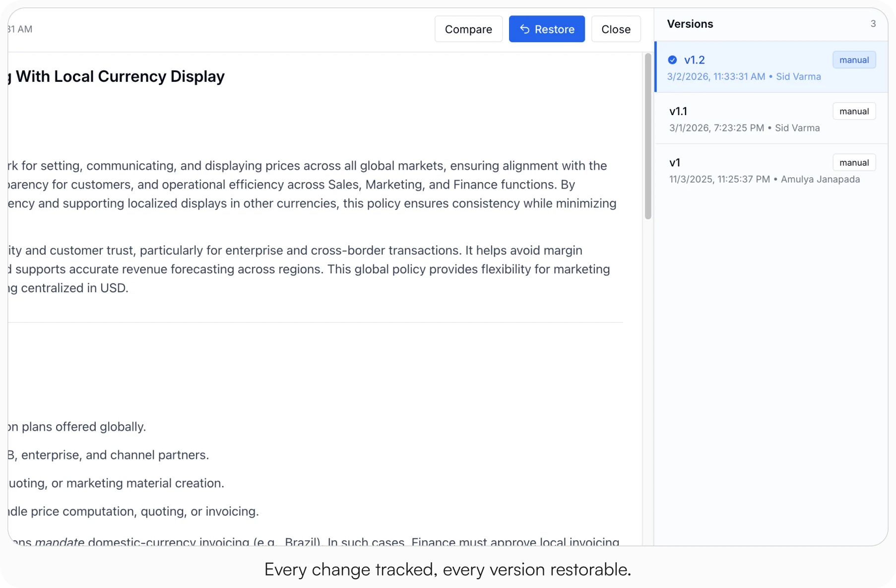Screen dimensions: 896x588
Task: Click the caption 'Every change tracked, every version restorable.'
Action: click(x=448, y=570)
